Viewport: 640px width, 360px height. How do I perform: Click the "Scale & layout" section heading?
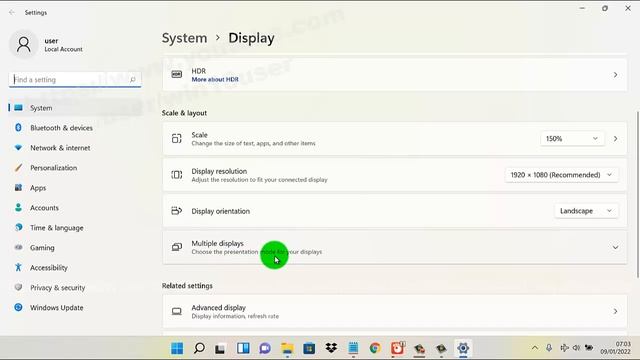(184, 113)
